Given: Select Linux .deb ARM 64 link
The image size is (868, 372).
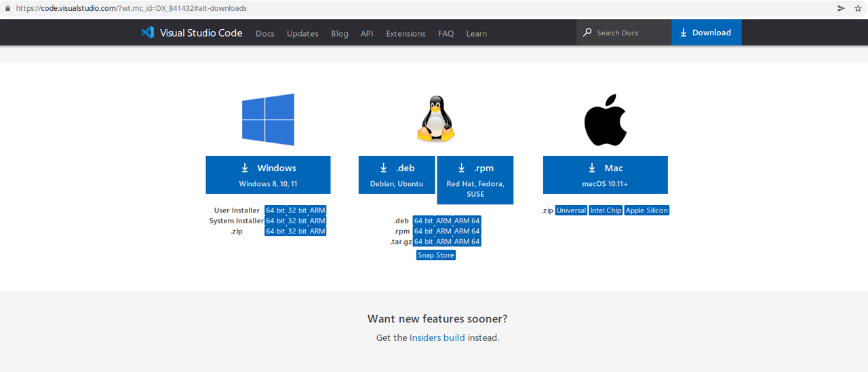Looking at the screenshot, I should point(467,221).
